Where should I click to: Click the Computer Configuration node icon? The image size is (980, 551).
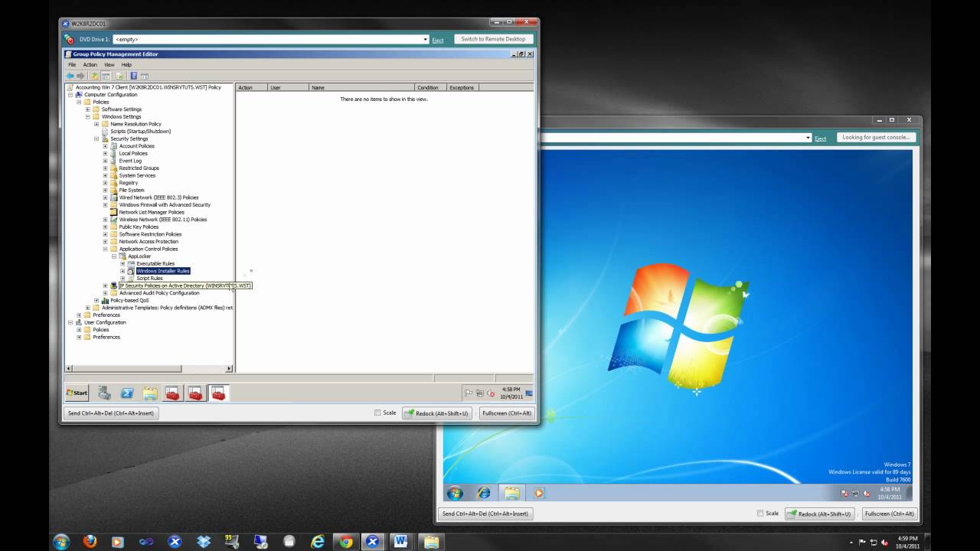pyautogui.click(x=78, y=95)
